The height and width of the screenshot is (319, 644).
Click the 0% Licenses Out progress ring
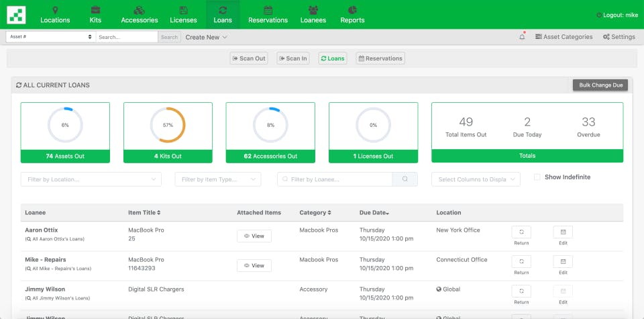click(374, 125)
